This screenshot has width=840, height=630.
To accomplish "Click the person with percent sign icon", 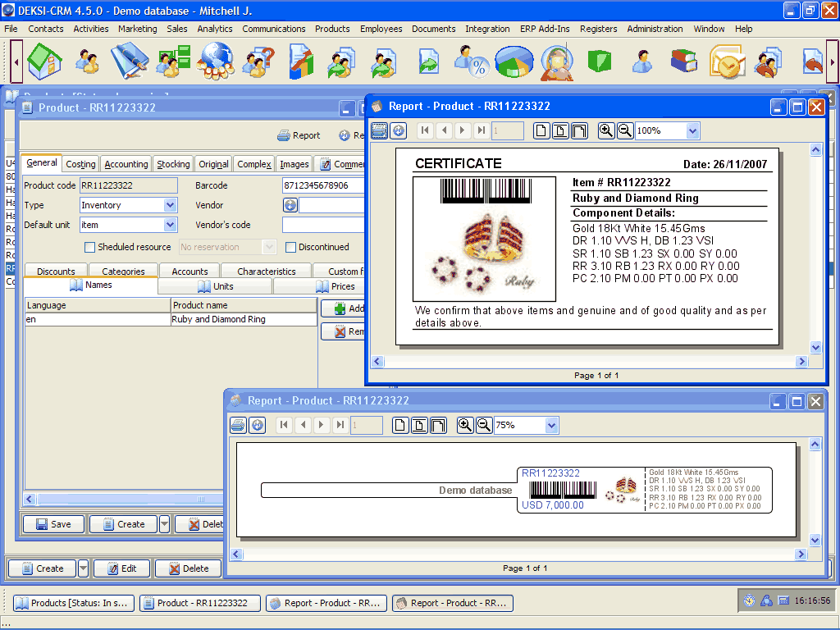I will [x=471, y=61].
